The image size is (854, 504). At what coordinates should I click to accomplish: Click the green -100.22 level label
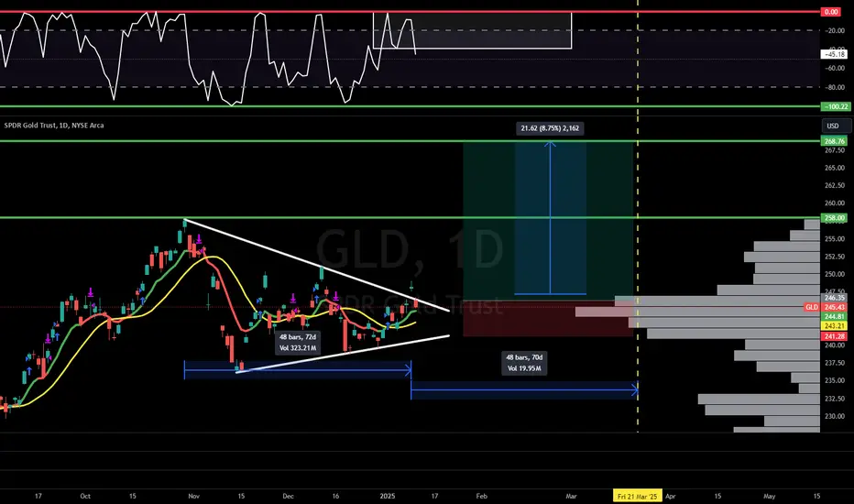(x=836, y=107)
